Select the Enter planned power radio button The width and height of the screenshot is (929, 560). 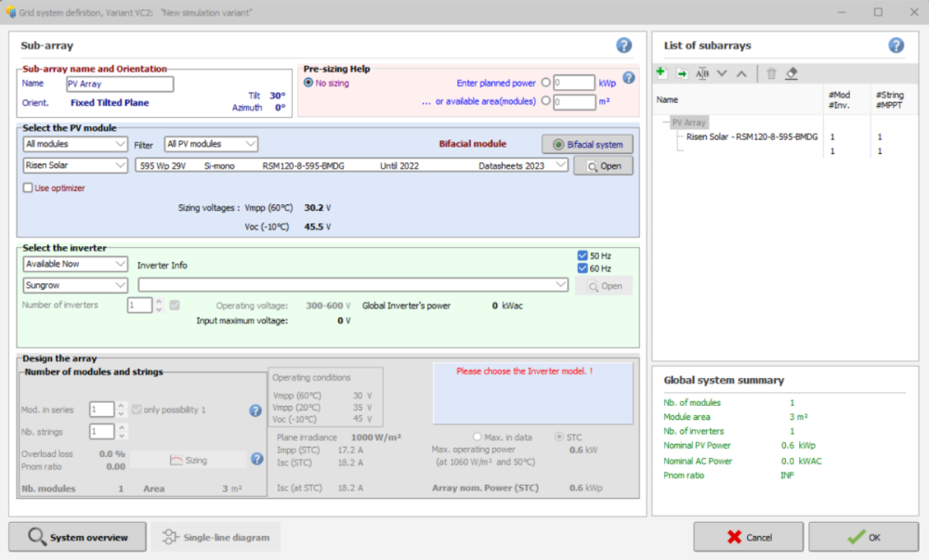coord(545,83)
